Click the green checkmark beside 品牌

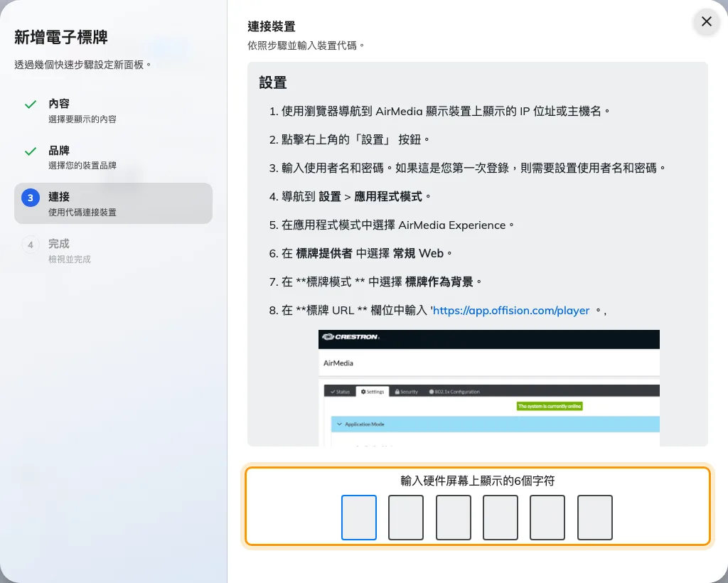31,151
